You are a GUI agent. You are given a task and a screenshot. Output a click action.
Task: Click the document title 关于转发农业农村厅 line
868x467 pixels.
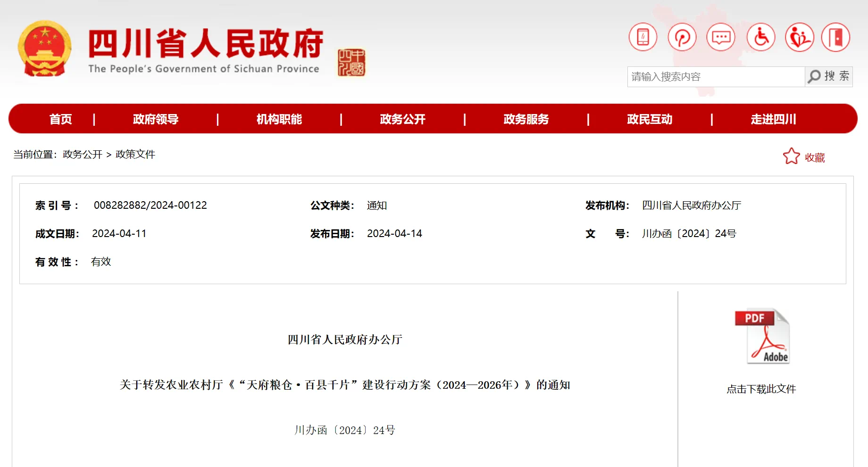(345, 385)
